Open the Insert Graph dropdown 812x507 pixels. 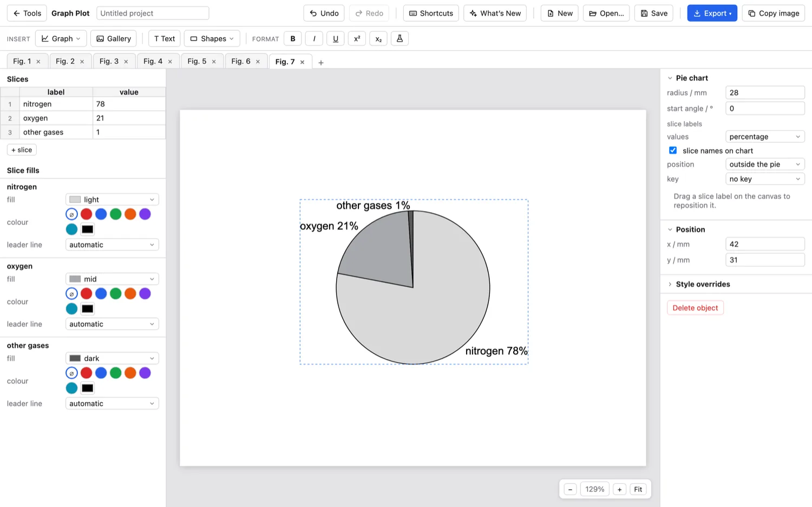tap(61, 38)
